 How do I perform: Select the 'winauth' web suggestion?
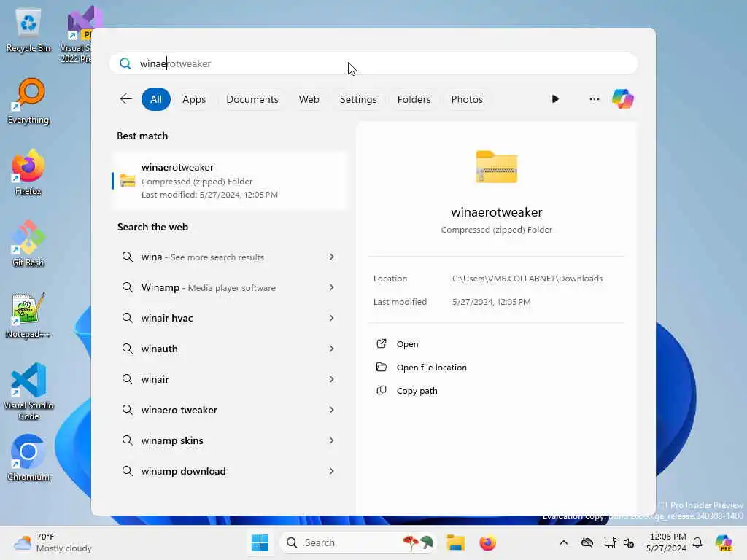230,349
